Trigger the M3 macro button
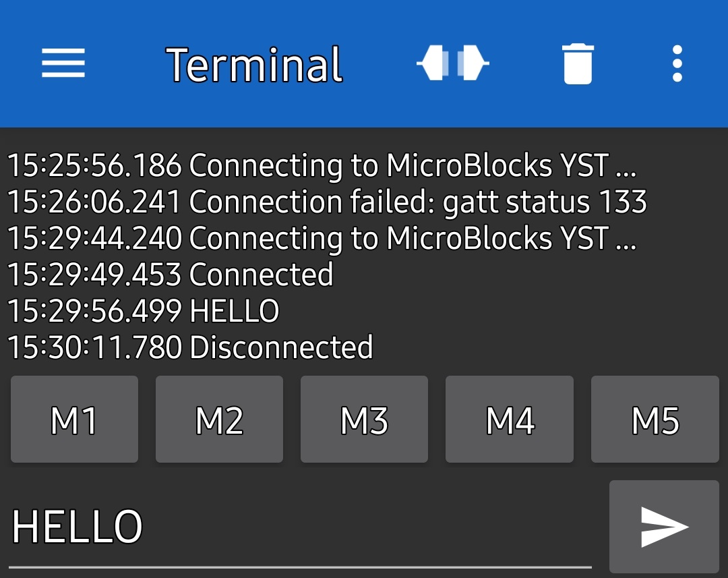 [364, 420]
